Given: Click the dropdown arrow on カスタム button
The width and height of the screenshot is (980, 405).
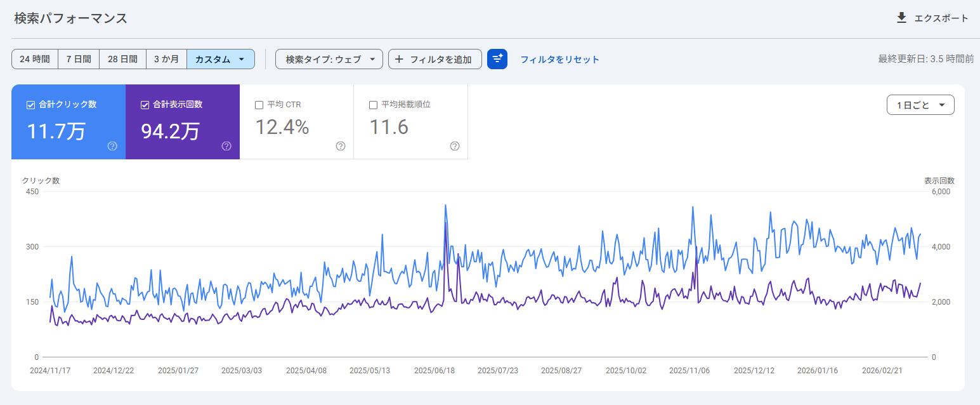Looking at the screenshot, I should (x=242, y=59).
